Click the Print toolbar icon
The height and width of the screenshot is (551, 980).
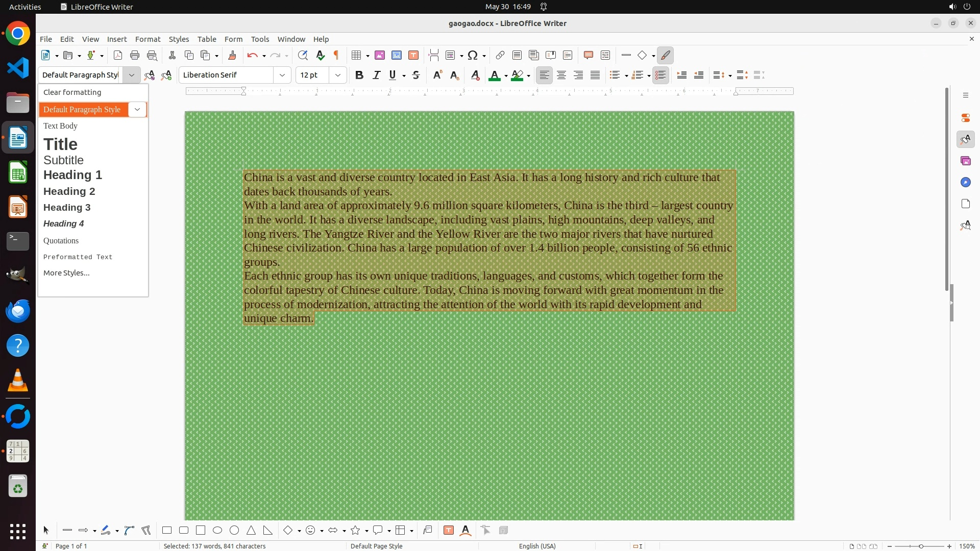click(x=135, y=55)
